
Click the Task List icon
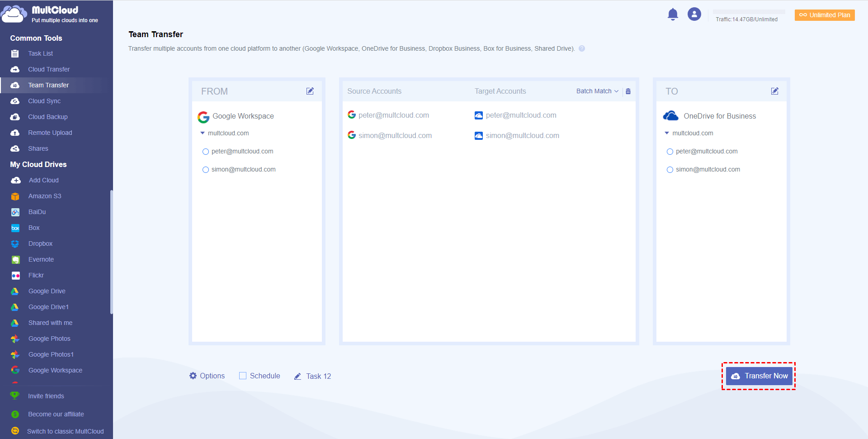[15, 53]
